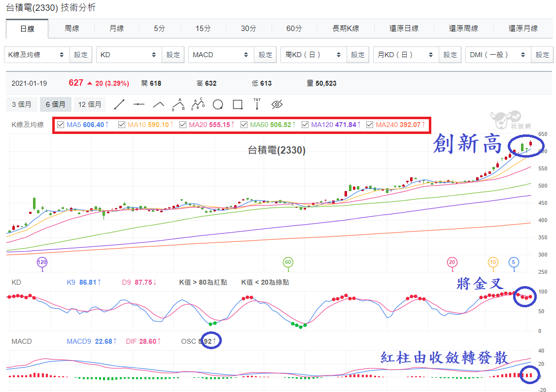Image resolution: width=556 pixels, height=392 pixels.
Task: Select the 3 個月 range button
Action: pyautogui.click(x=22, y=104)
